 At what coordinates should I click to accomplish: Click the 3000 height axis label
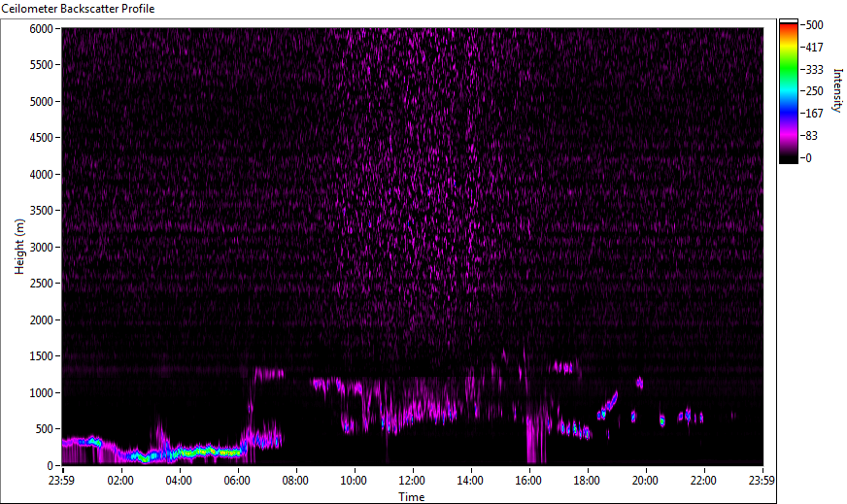pyautogui.click(x=41, y=248)
